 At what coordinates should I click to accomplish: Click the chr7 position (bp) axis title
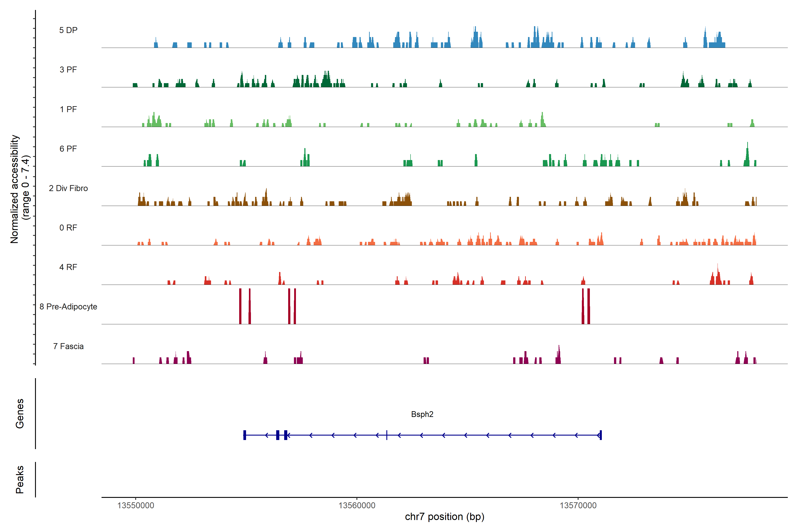[444, 517]
